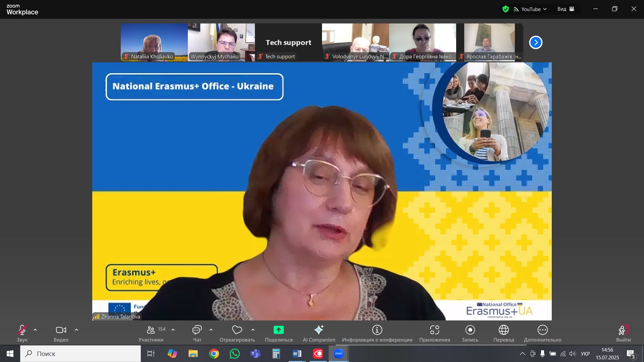Click the Поиск taskbar search field
Screen dimensions: 644x362
(x=80, y=354)
